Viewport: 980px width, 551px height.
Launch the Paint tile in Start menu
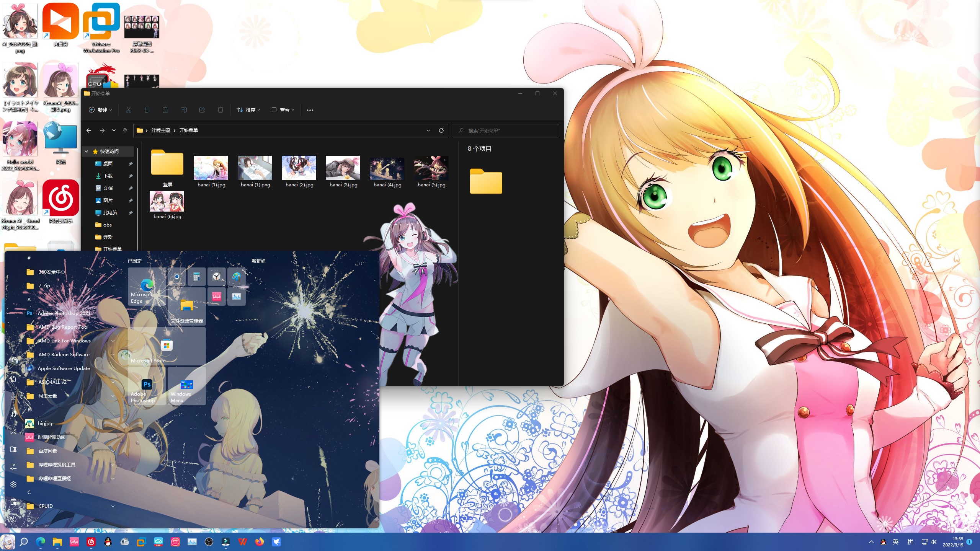click(x=236, y=277)
